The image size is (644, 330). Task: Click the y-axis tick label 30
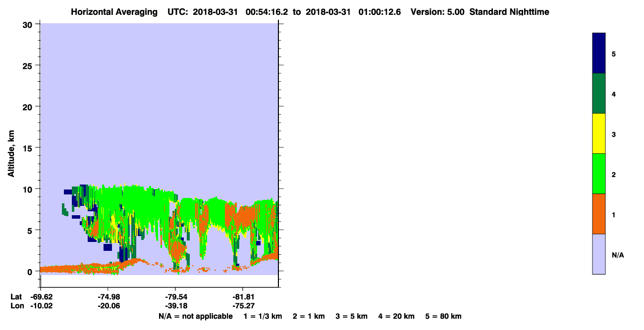click(29, 24)
